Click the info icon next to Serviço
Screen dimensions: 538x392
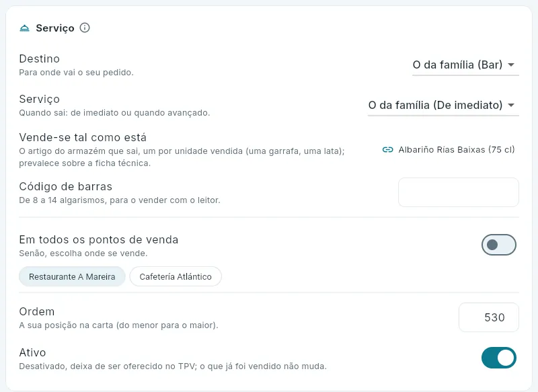coord(85,28)
